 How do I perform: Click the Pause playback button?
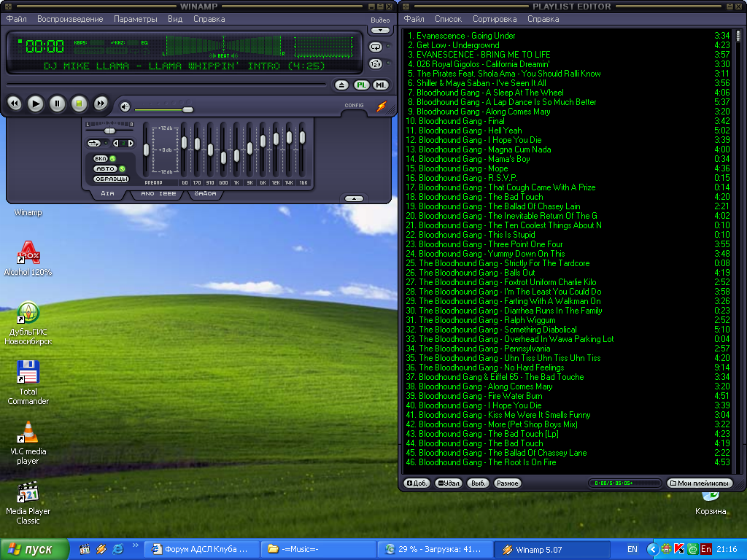[58, 104]
